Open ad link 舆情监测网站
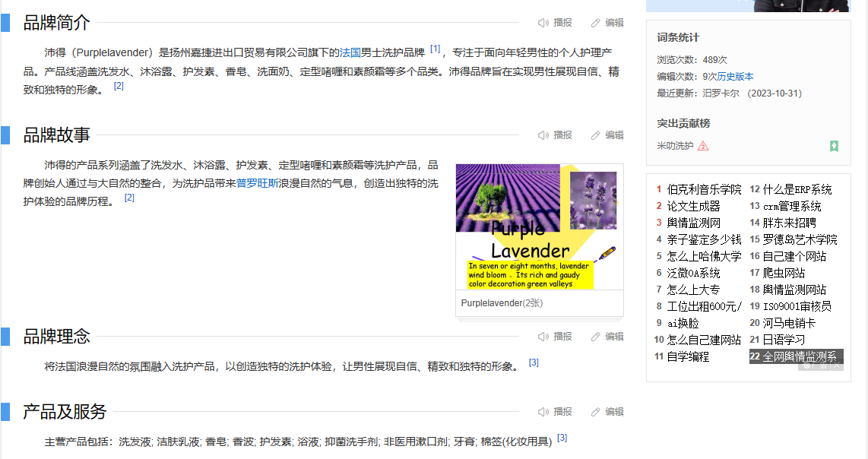The image size is (868, 459). (794, 290)
